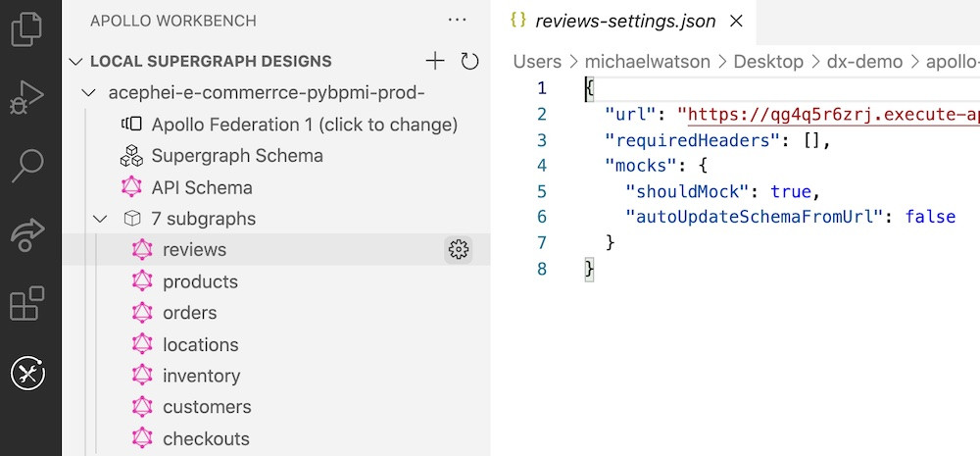This screenshot has width=980, height=456.
Task: Open reviews subgraph settings gear
Action: 458,250
